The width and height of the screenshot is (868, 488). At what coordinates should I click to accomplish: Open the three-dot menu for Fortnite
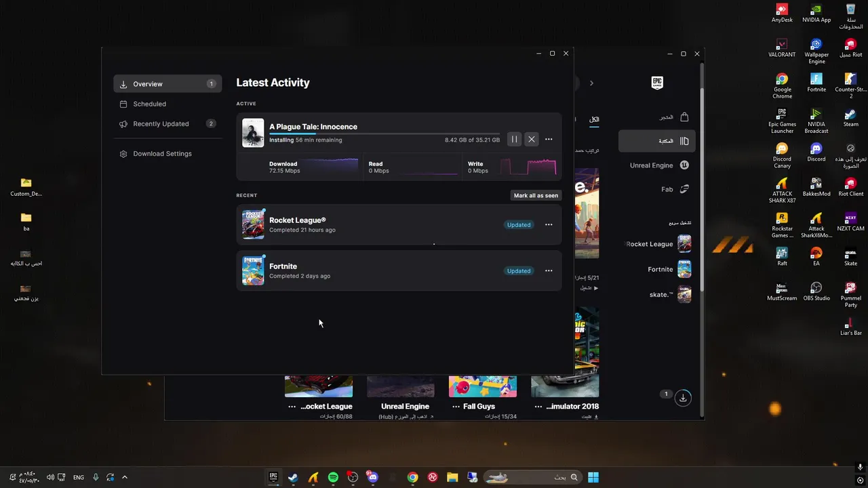pos(549,270)
